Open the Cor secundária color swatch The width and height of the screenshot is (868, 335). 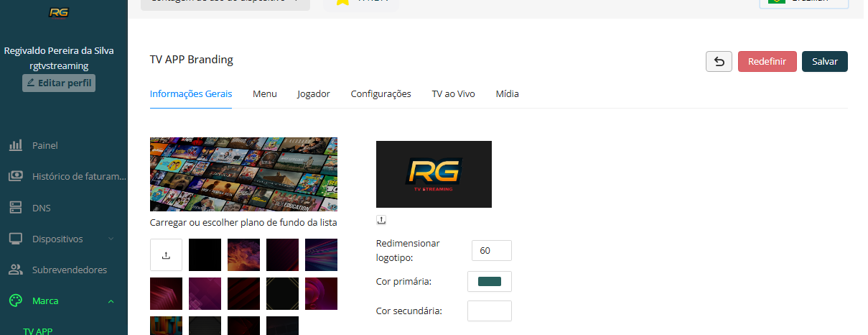pos(490,311)
